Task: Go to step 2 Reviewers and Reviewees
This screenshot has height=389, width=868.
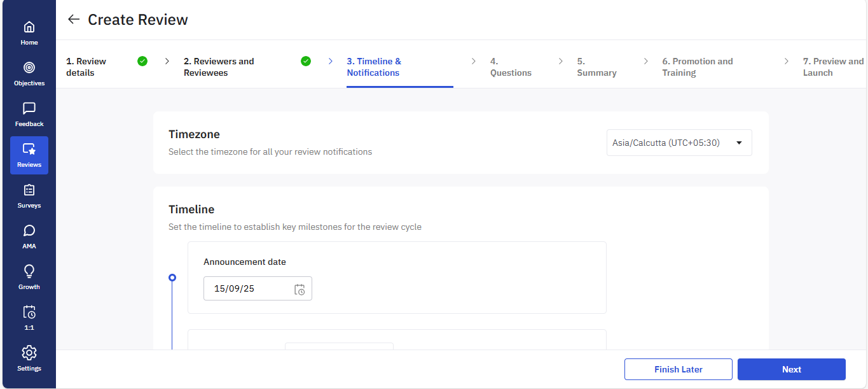Action: click(x=219, y=67)
